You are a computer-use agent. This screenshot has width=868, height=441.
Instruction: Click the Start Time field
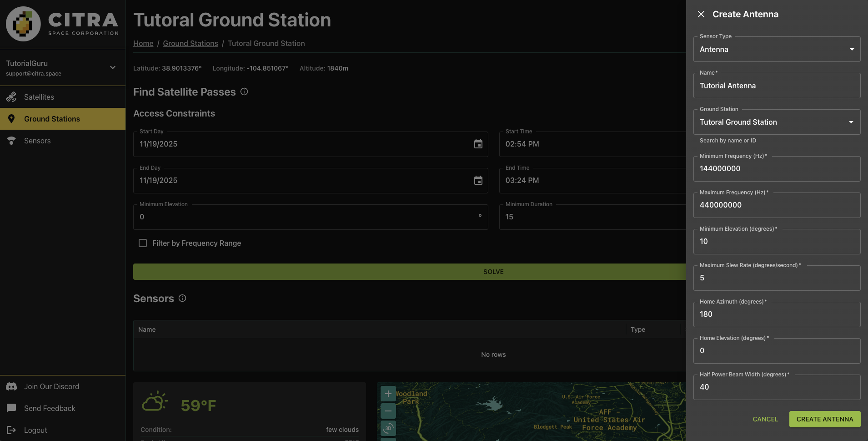(x=592, y=144)
